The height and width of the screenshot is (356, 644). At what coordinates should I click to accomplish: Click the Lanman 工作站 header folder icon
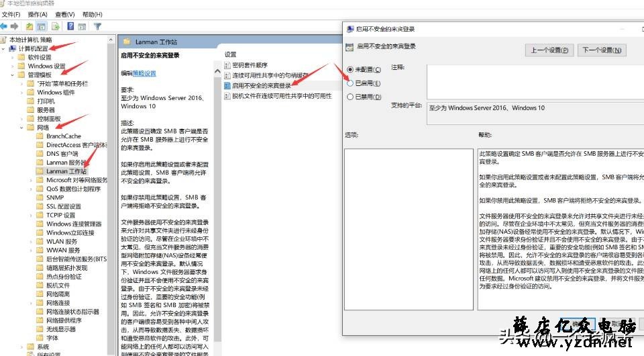127,42
